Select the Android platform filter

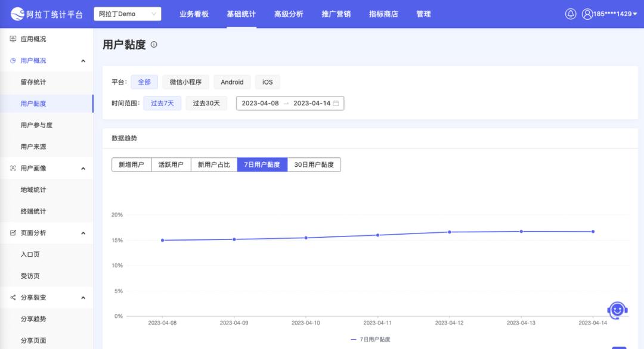point(232,82)
